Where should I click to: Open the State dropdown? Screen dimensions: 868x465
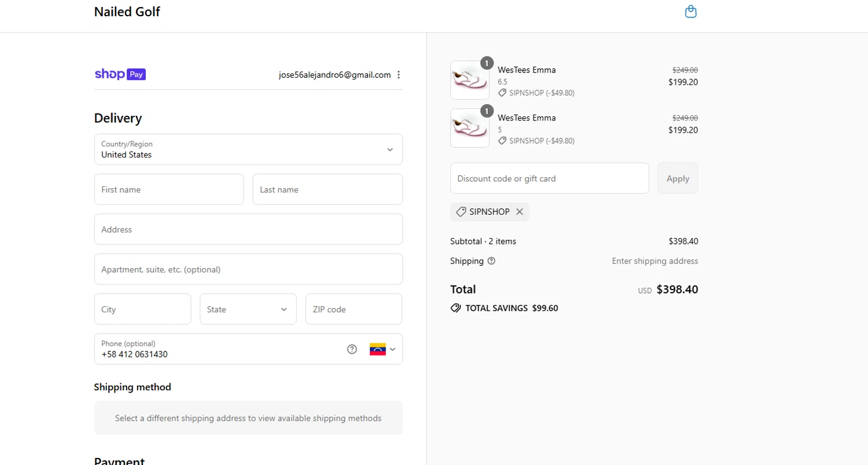coord(248,309)
